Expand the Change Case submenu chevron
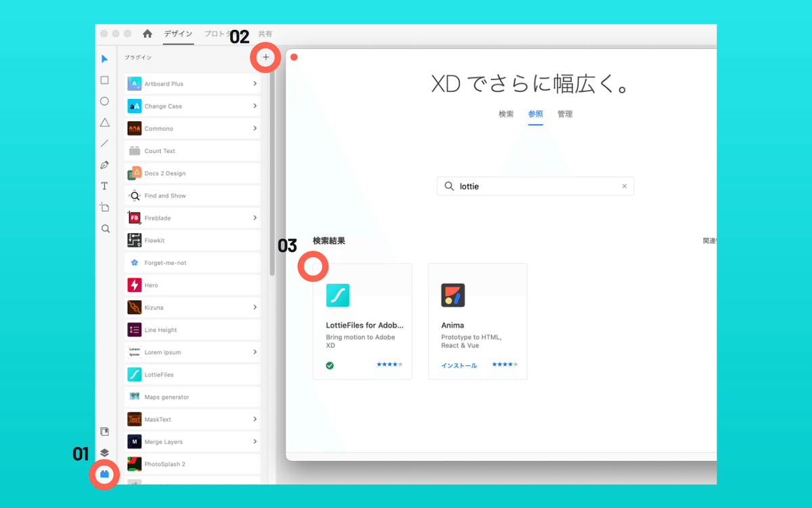The width and height of the screenshot is (812, 508). pyautogui.click(x=255, y=106)
